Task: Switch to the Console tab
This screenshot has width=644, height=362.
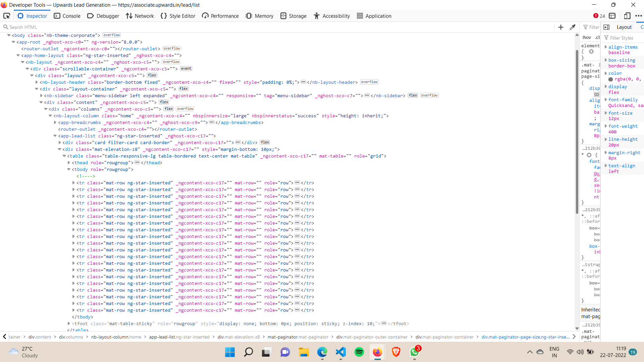Action: coord(67,16)
